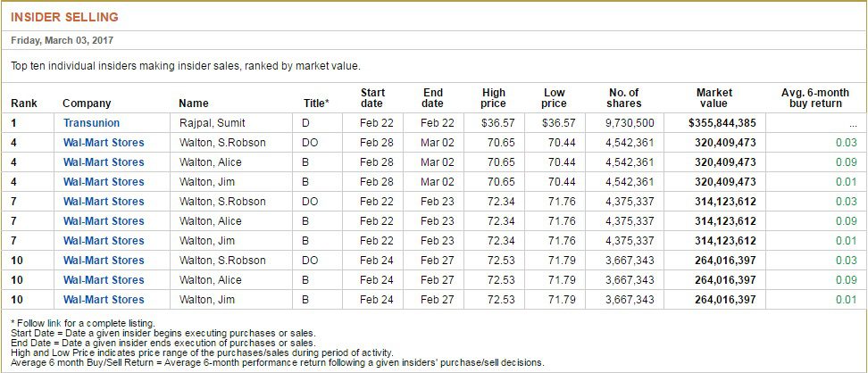Click the INSIDER SELLING heading
Image resolution: width=868 pixels, height=373 pixels.
65,17
